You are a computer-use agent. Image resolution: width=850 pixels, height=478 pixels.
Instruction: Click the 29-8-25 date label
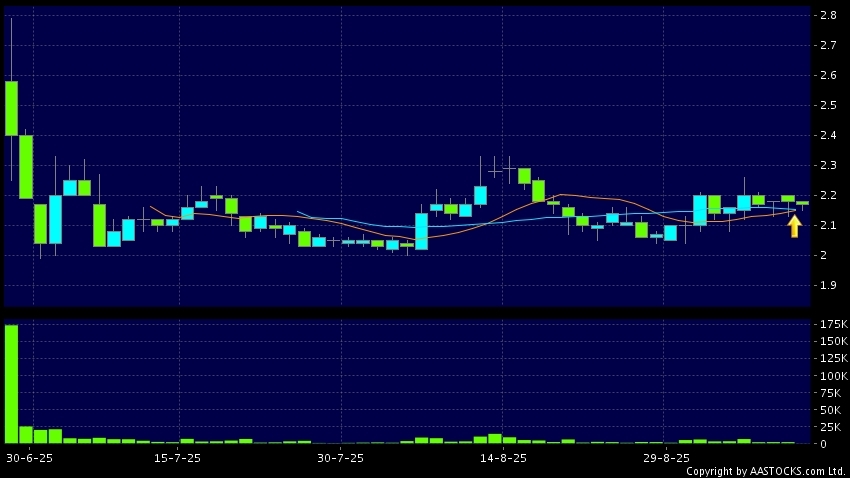click(666, 458)
